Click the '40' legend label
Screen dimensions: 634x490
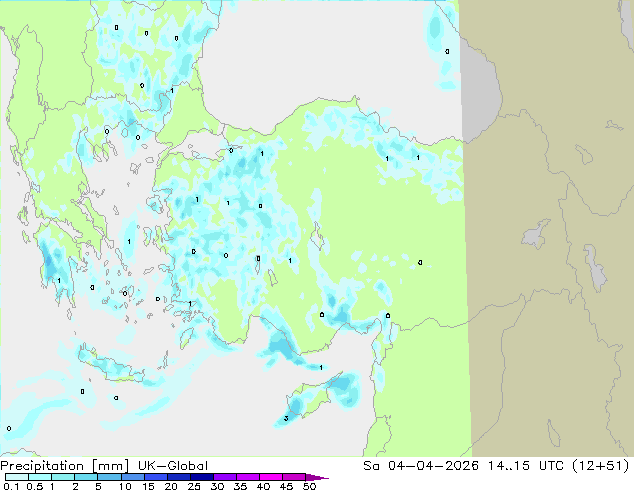pos(263,486)
